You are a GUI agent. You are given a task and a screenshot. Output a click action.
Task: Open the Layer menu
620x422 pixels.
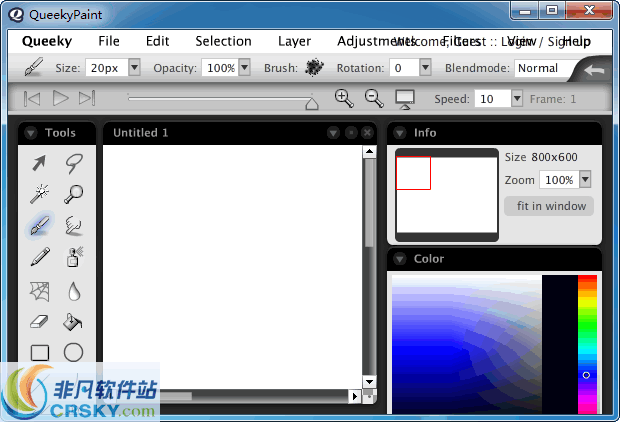[x=294, y=41]
